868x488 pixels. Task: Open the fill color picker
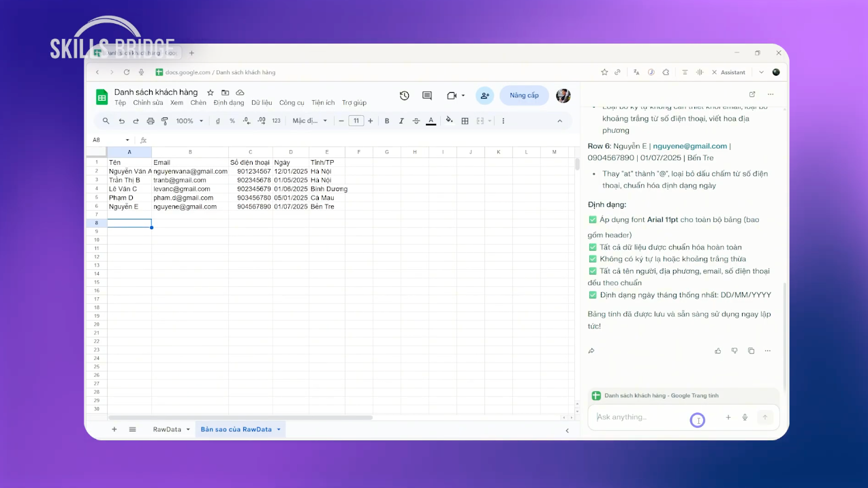coord(449,121)
